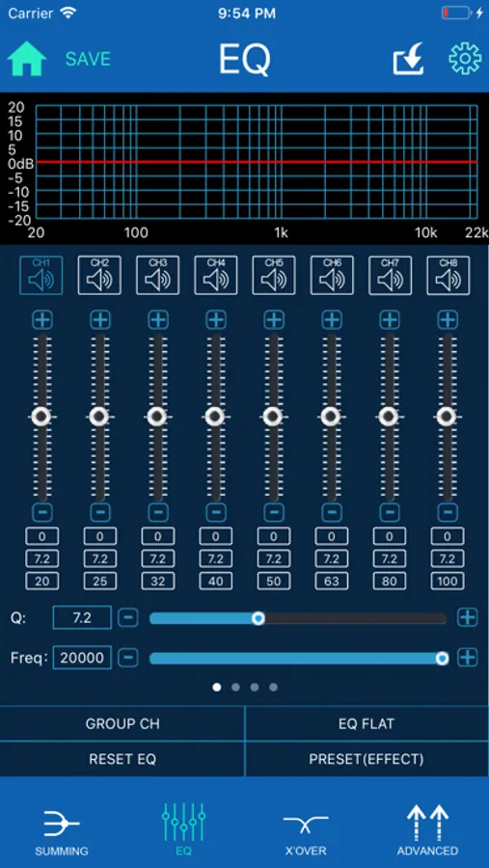The image size is (489, 868).
Task: Increase gain on the 50 Hz band
Action: (274, 320)
